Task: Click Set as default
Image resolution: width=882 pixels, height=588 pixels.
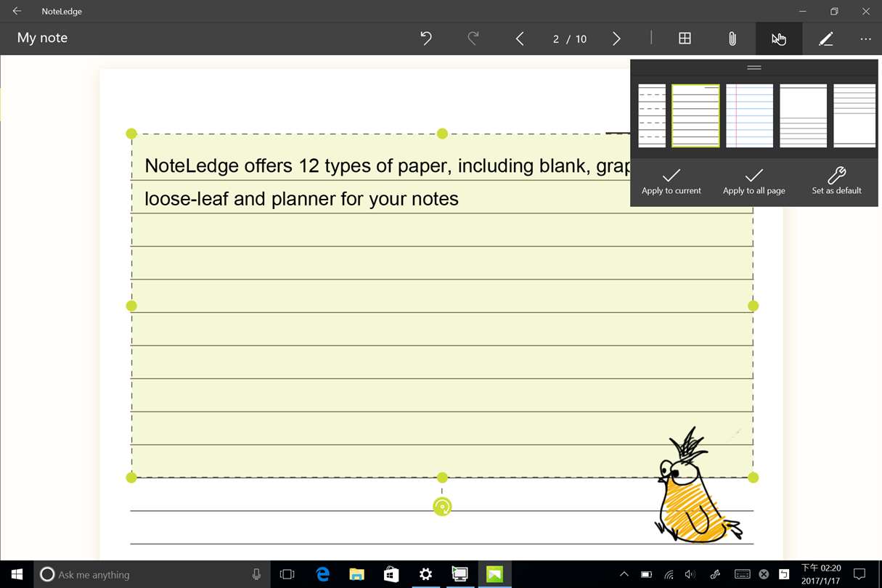Action: 837,181
